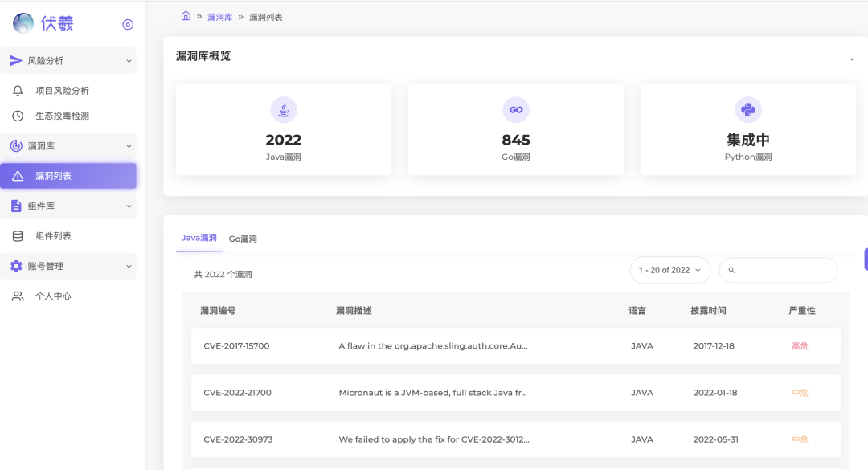Click the 项目风险分析 bell icon
The image size is (868, 470).
point(18,90)
